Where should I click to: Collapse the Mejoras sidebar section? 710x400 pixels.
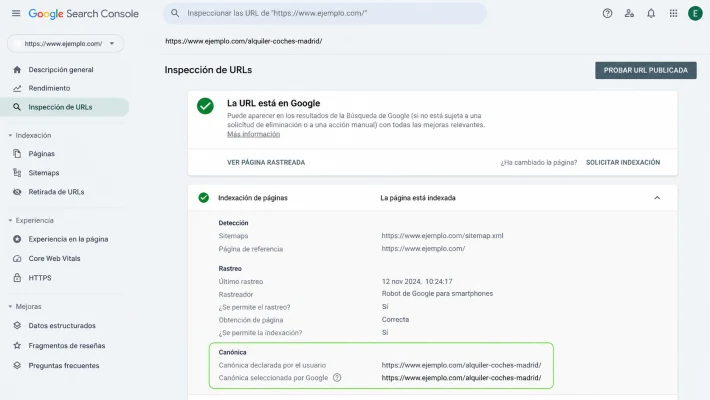[x=10, y=307]
